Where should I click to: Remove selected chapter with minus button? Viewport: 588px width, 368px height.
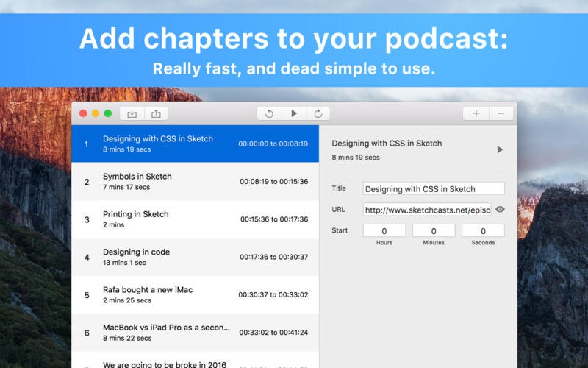pos(501,113)
